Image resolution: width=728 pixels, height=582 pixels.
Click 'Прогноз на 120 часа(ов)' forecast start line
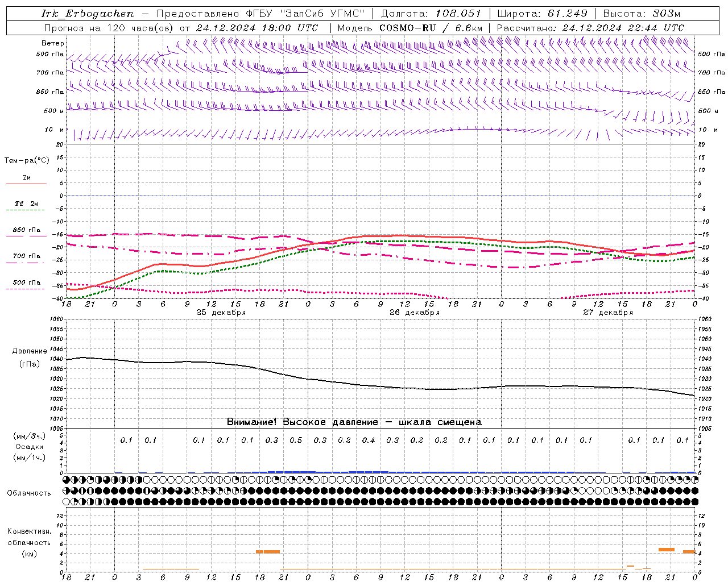click(181, 28)
